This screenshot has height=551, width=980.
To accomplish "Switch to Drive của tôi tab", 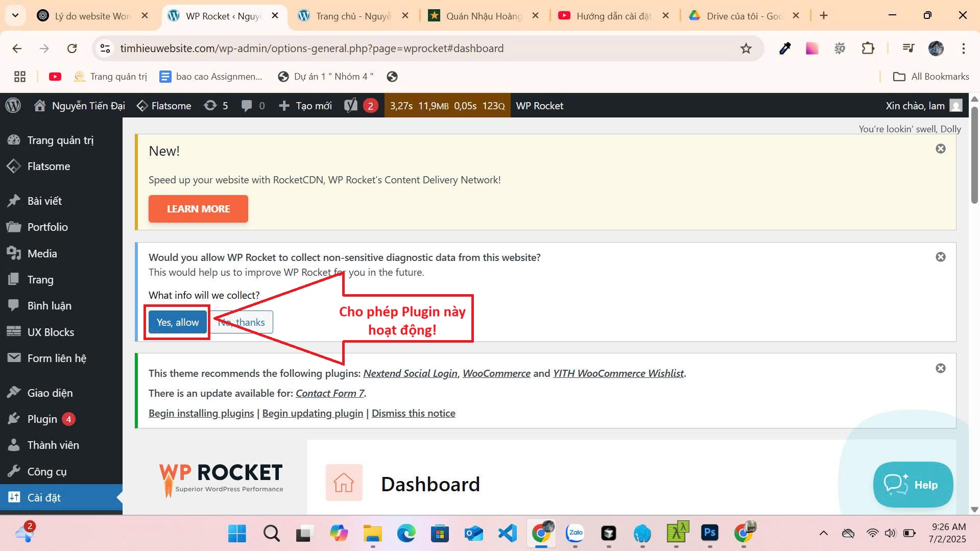I will tap(745, 16).
